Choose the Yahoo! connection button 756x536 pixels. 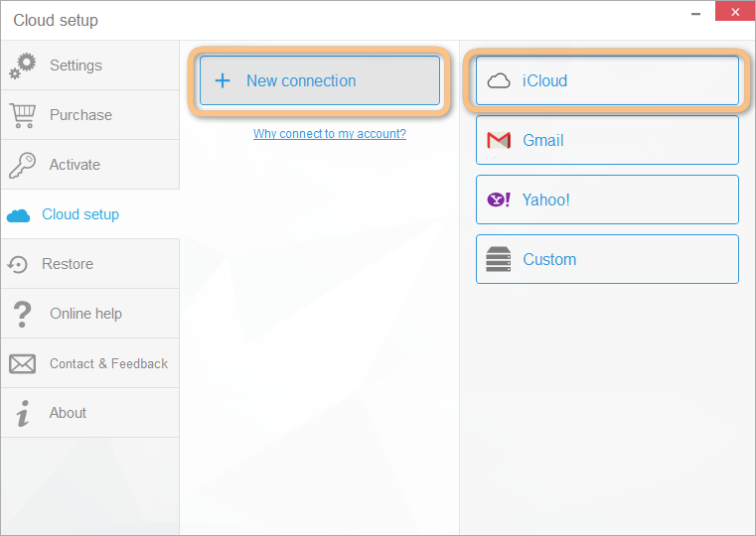(x=607, y=200)
